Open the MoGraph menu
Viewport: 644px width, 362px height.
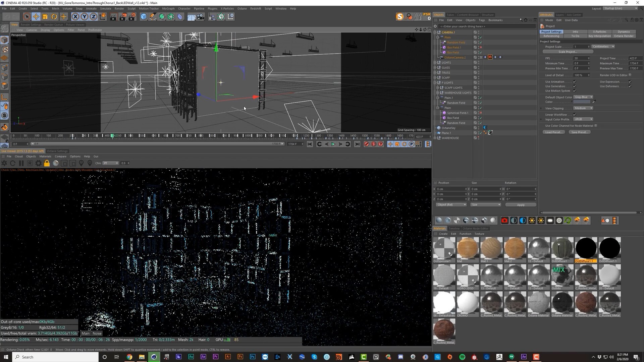[168, 8]
